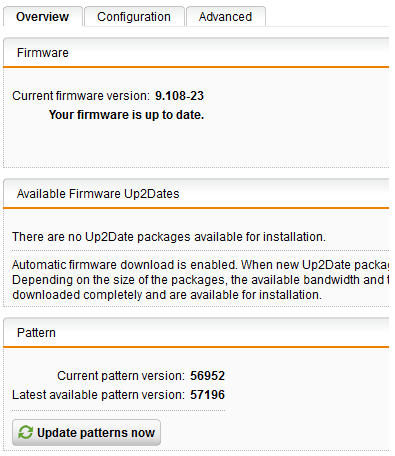
Task: Select the firmware version number 9.108-23
Action: pyautogui.click(x=179, y=96)
